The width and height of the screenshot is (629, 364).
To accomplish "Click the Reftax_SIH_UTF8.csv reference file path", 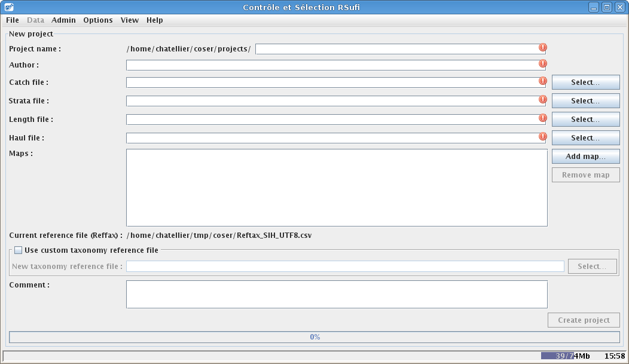I will click(x=219, y=235).
